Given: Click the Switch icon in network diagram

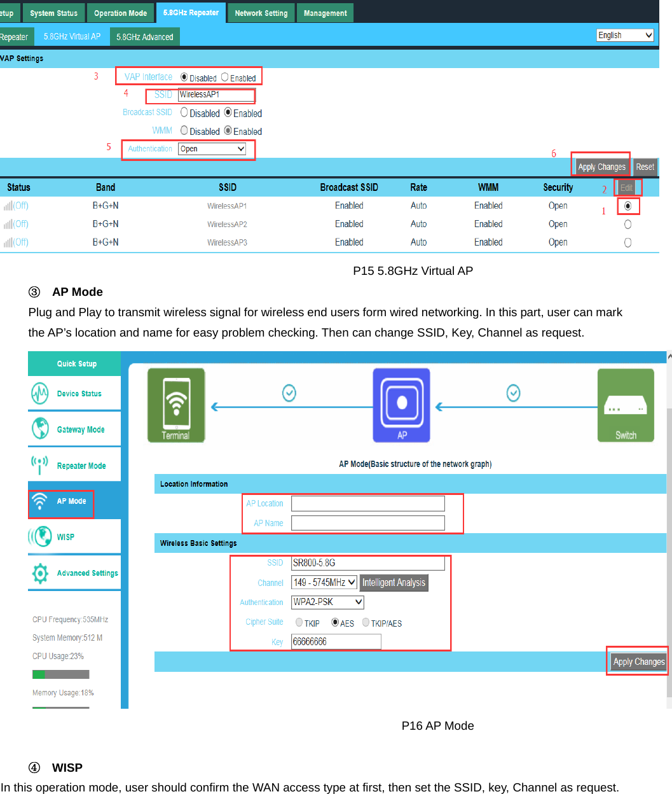Looking at the screenshot, I should [x=626, y=405].
